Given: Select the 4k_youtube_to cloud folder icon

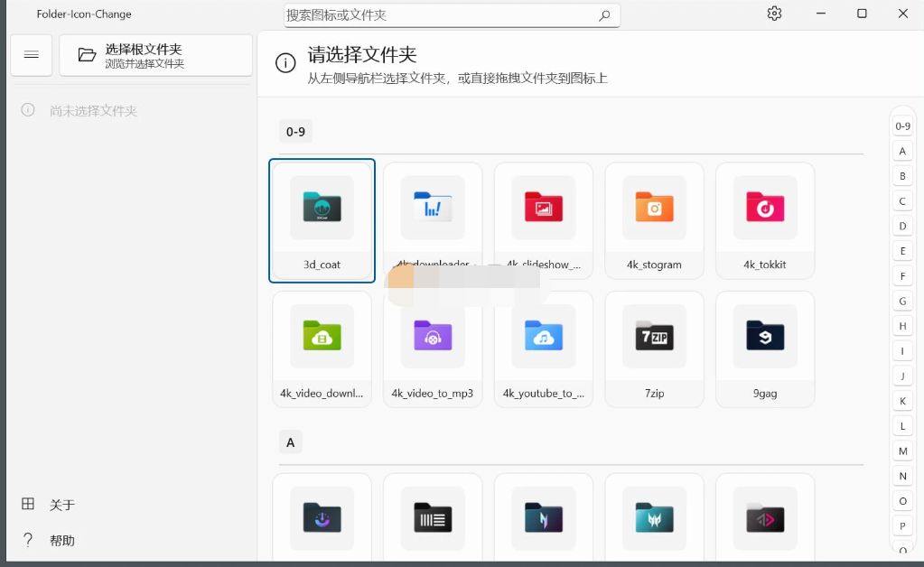Looking at the screenshot, I should pyautogui.click(x=543, y=337).
